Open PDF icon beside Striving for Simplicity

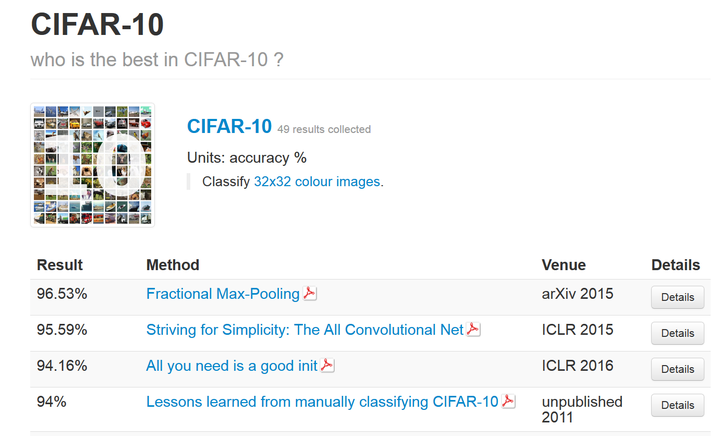tap(474, 329)
